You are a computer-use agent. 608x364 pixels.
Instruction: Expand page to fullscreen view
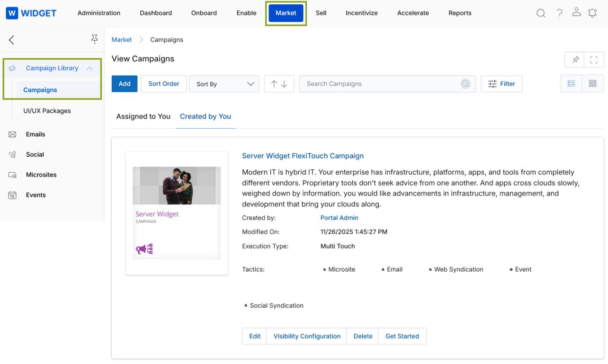[594, 60]
